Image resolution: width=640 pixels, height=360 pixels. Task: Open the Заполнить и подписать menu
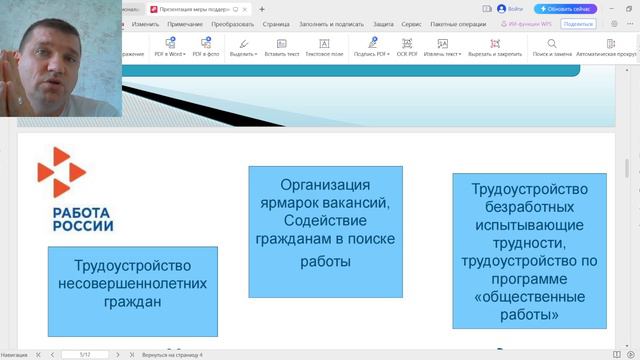331,24
